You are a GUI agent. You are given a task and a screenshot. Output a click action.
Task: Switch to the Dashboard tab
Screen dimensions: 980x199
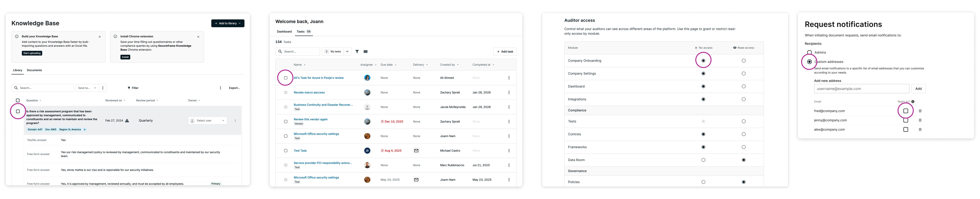point(284,32)
